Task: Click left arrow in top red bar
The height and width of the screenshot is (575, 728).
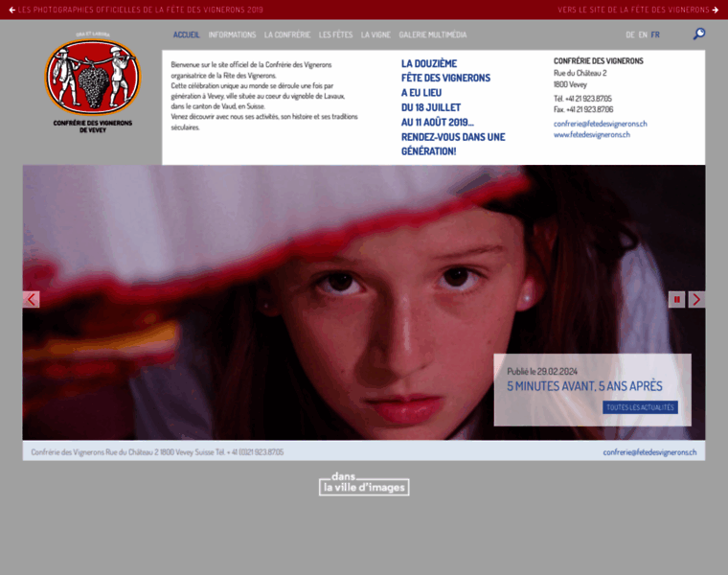Action: click(x=12, y=10)
